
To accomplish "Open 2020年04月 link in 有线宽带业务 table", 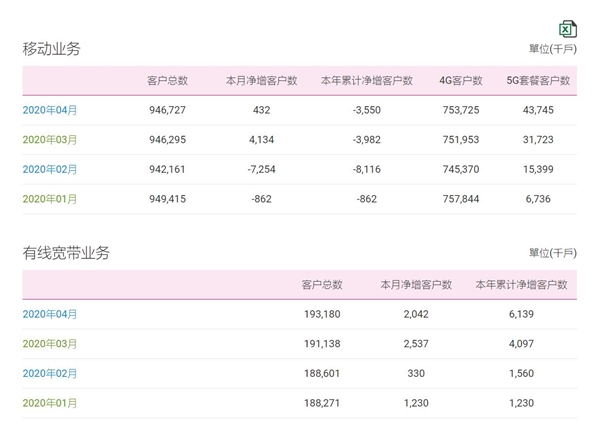I will 50,314.
